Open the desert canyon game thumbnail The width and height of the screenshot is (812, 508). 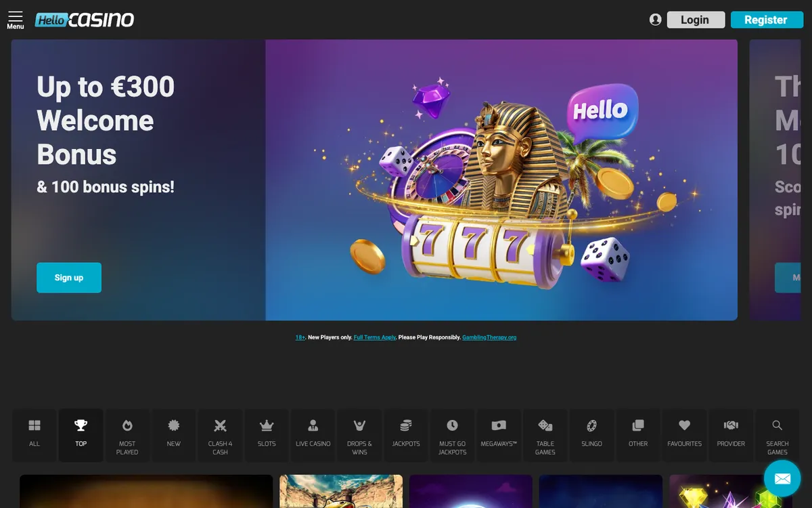click(x=341, y=492)
